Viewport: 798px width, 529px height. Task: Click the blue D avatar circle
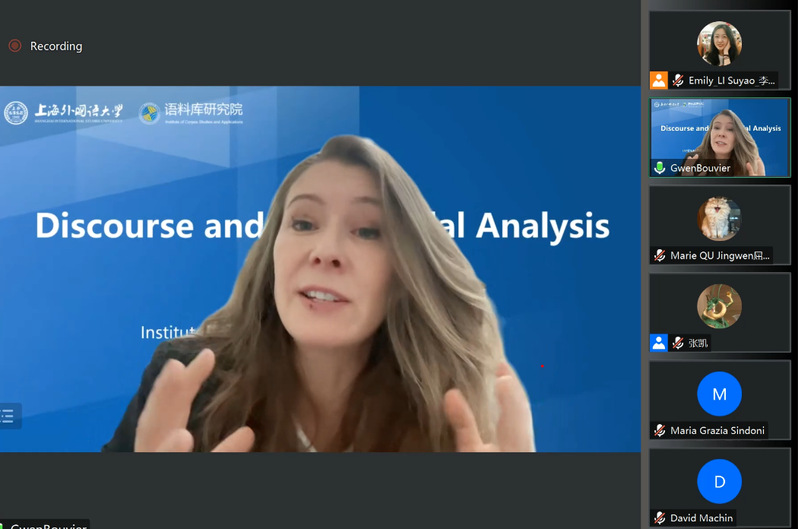[x=719, y=481]
